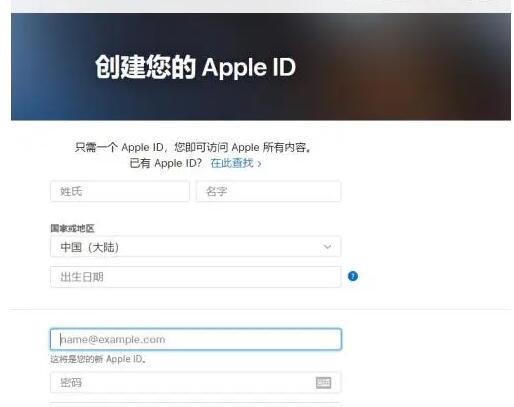The image size is (514, 407).
Task: Click the 姓氏 last name field
Action: click(x=120, y=191)
